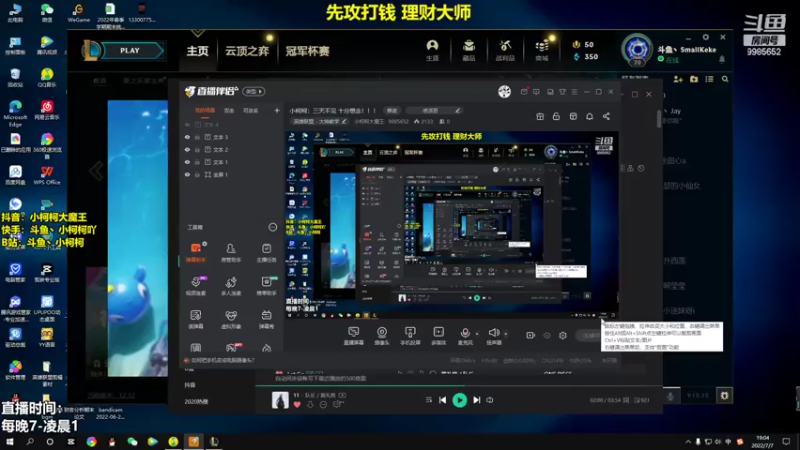Open the 弹幕秀 tool
Image resolution: width=800 pixels, height=450 pixels.
coord(266,319)
